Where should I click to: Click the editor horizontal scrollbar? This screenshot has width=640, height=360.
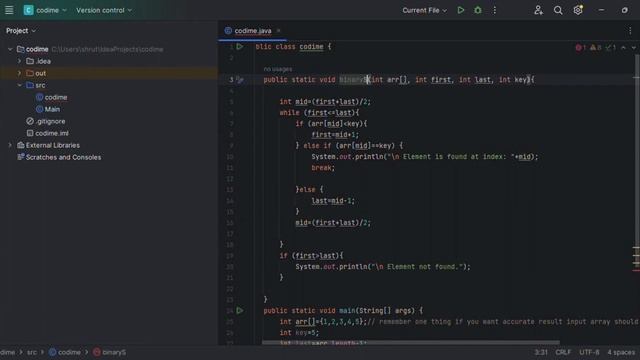click(411, 342)
